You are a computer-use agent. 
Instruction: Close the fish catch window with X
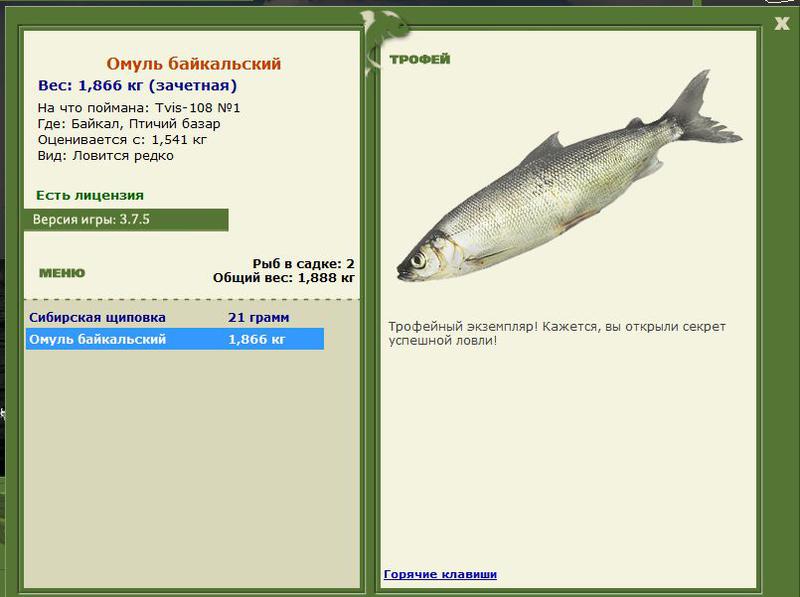(781, 23)
